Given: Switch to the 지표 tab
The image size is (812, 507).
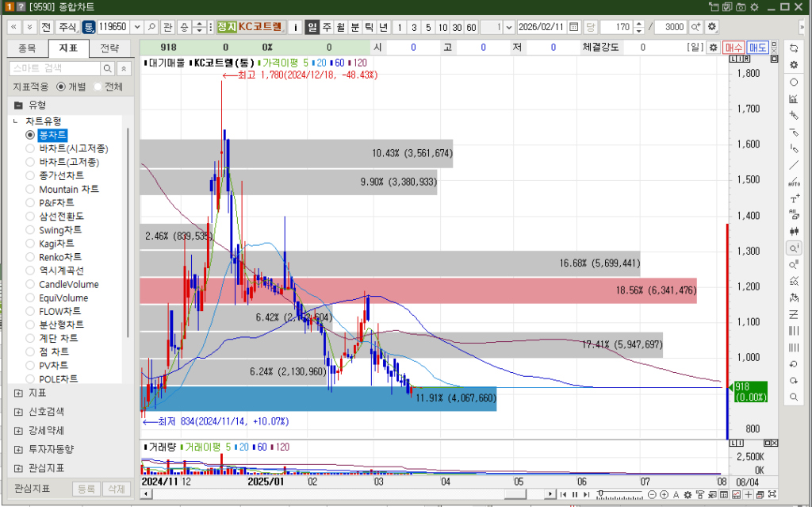Looking at the screenshot, I should (x=68, y=48).
